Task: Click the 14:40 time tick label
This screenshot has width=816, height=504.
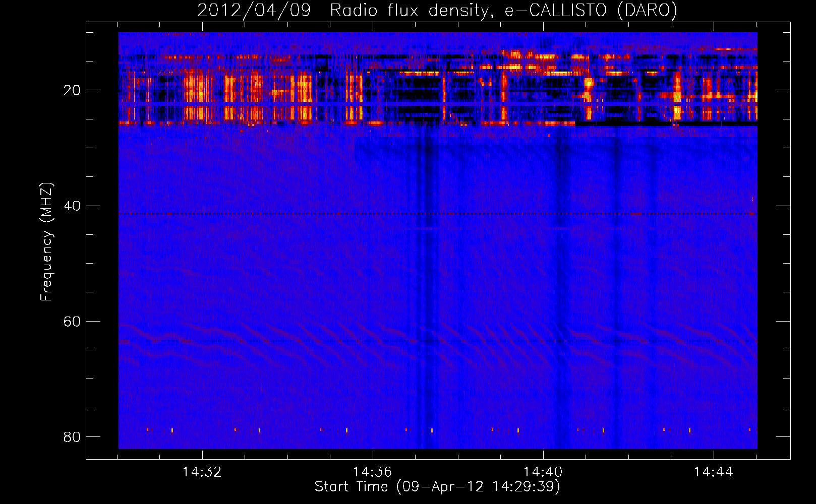Action: 543,472
